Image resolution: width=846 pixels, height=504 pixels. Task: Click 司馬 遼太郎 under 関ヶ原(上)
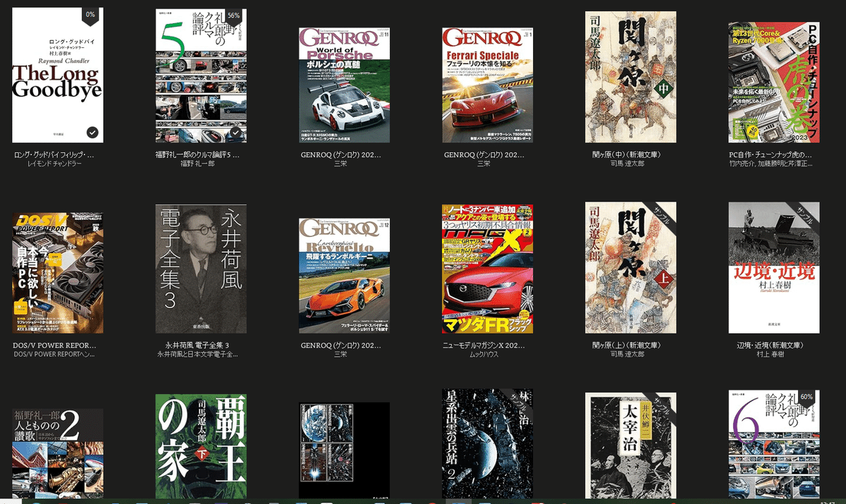click(x=627, y=355)
